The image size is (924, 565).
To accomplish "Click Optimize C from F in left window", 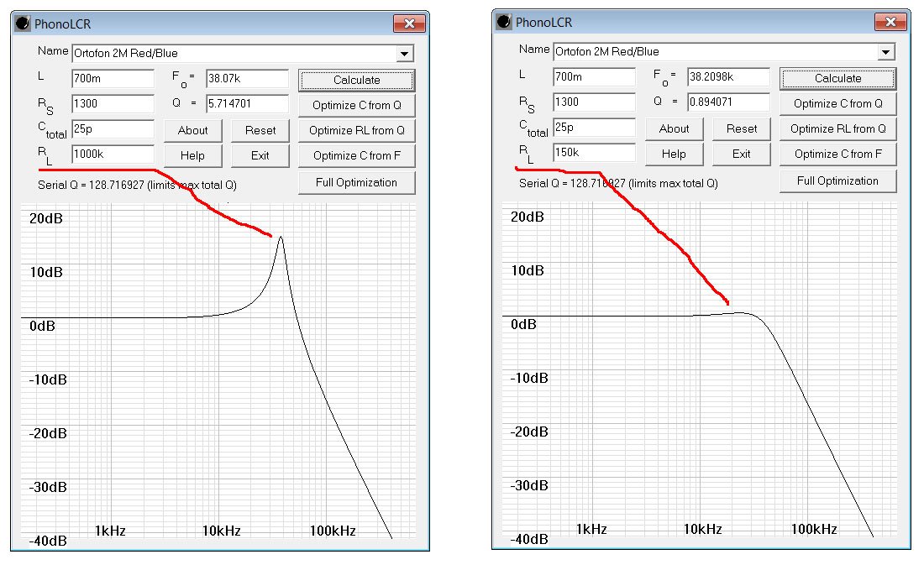I will (356, 156).
